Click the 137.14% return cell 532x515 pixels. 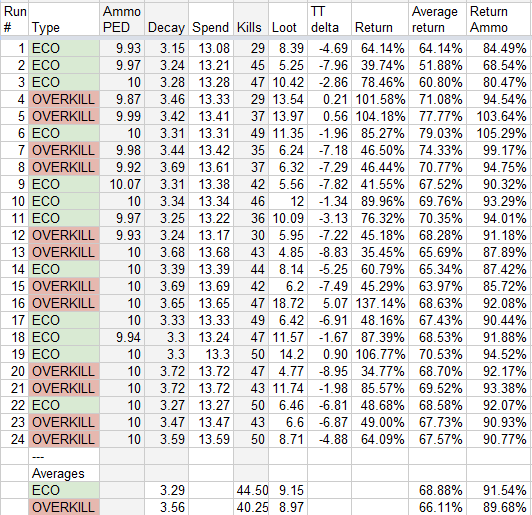pos(380,303)
